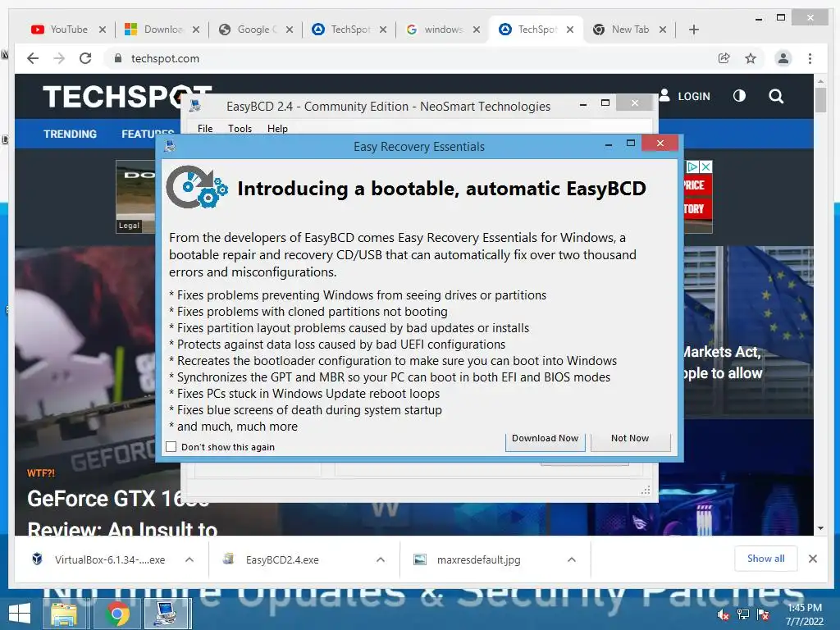This screenshot has width=840, height=630.
Task: Open the Windows Start button
Action: [20, 614]
